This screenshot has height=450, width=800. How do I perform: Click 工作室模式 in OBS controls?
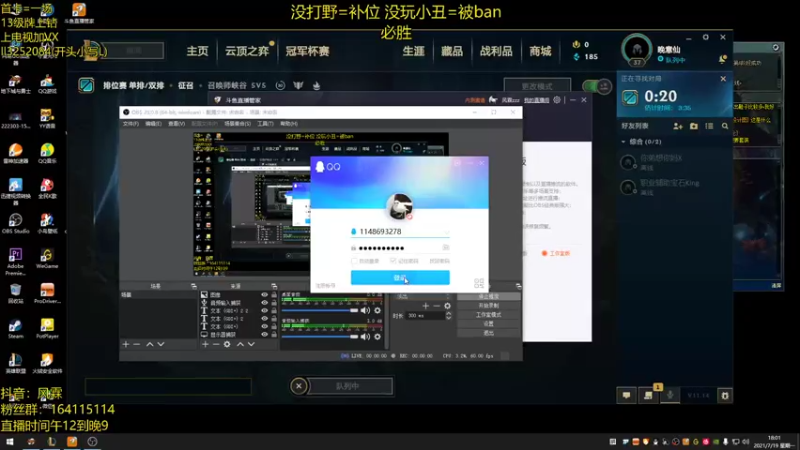click(489, 315)
